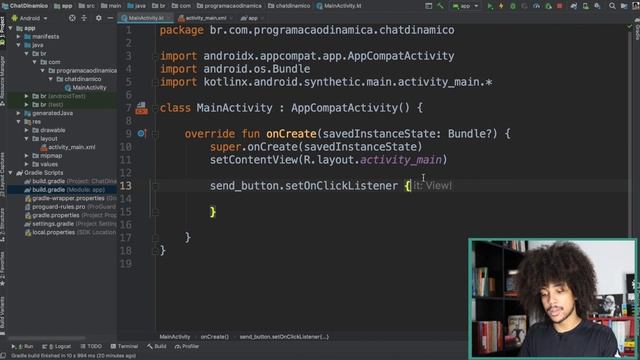Expand the generatedJava folder
Image resolution: width=640 pixels, height=360 pixels.
click(19, 113)
